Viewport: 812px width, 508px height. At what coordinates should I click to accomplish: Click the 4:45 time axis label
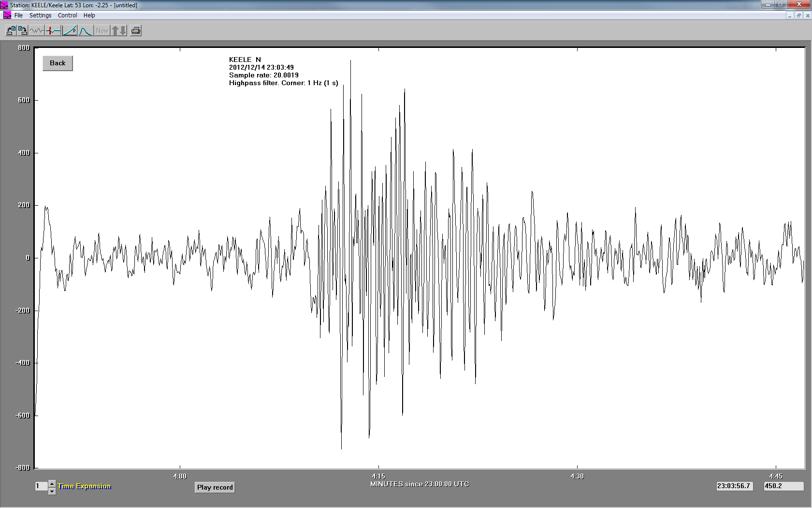pos(776,476)
